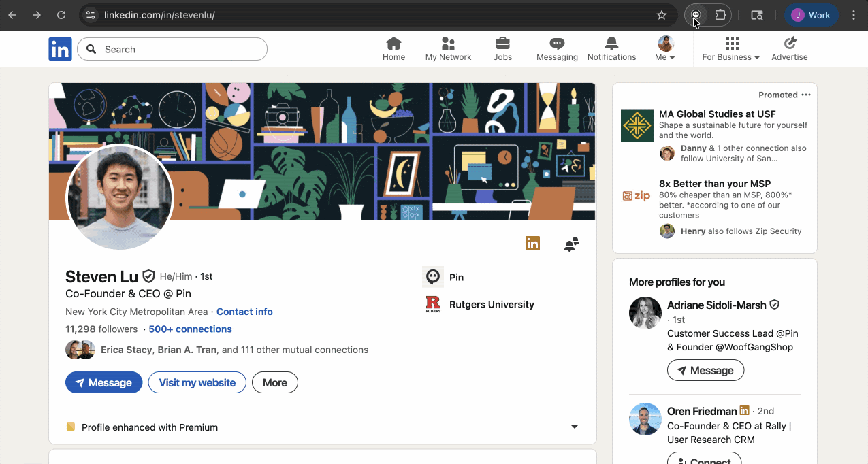Click the notification bell on Steven Lu's profile
Viewport: 868px width, 464px height.
click(571, 244)
